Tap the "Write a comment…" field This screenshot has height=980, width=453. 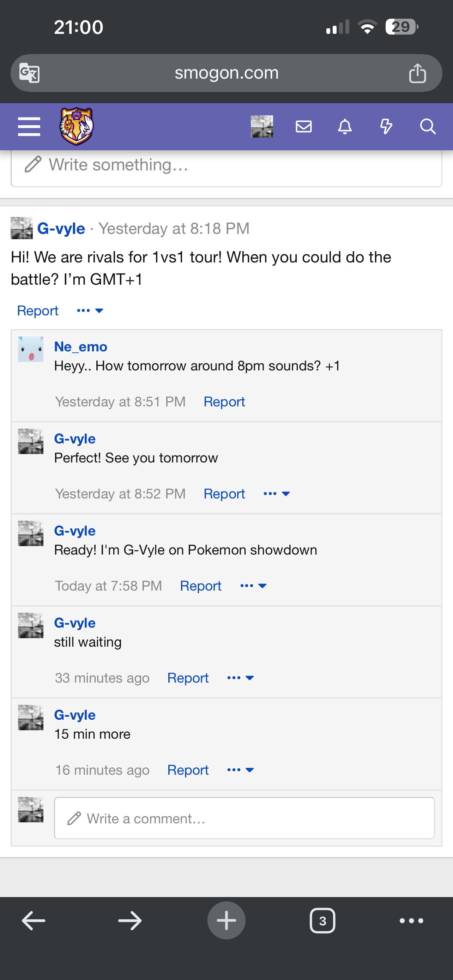coord(244,818)
